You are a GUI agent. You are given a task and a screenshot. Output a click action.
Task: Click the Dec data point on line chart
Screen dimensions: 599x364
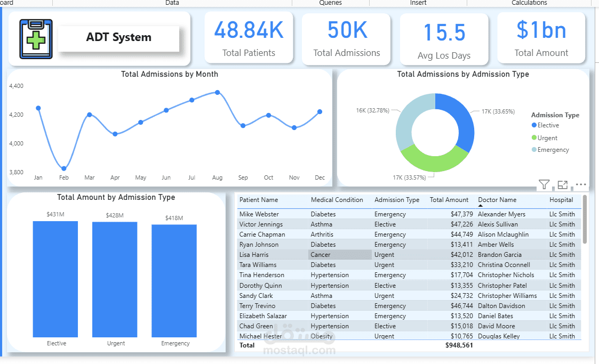pos(320,112)
